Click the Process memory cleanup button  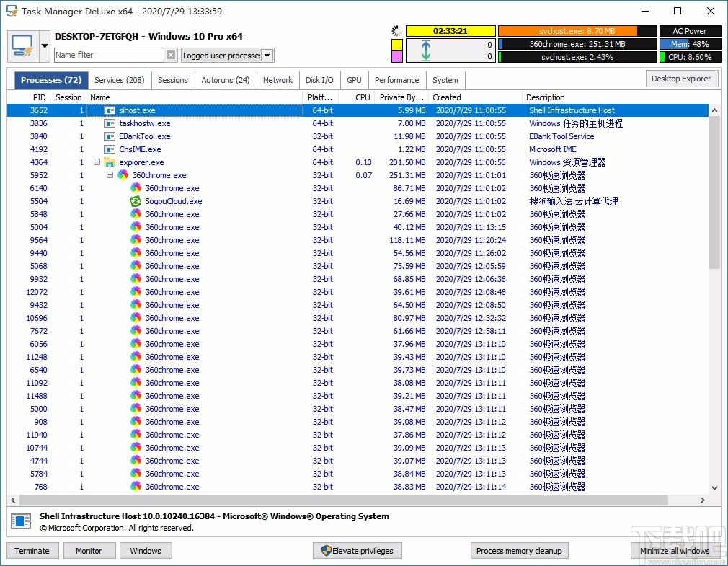(x=519, y=551)
